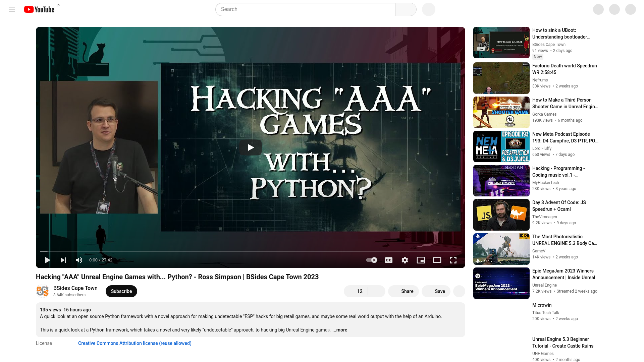
Task: Click the voice search microphone button
Action: 429,9
